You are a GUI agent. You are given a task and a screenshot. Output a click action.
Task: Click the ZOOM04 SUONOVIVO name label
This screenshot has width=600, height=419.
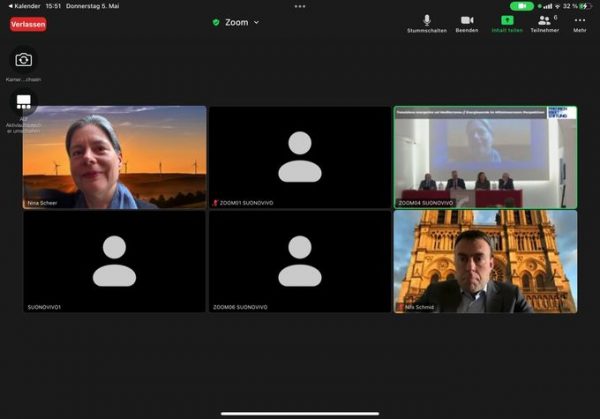click(x=426, y=203)
